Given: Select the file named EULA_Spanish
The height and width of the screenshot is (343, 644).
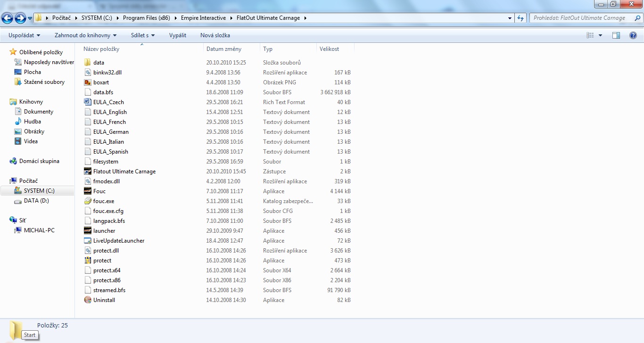Looking at the screenshot, I should [x=111, y=152].
